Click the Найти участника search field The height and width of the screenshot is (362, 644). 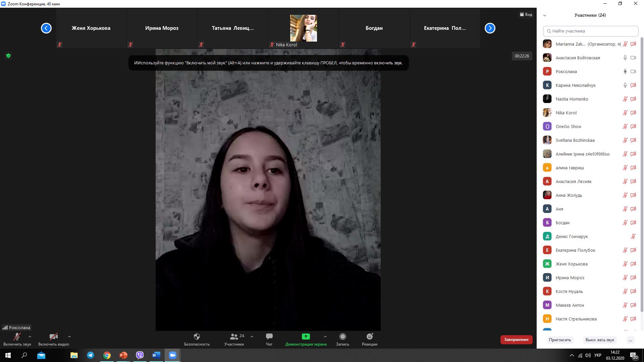click(590, 31)
